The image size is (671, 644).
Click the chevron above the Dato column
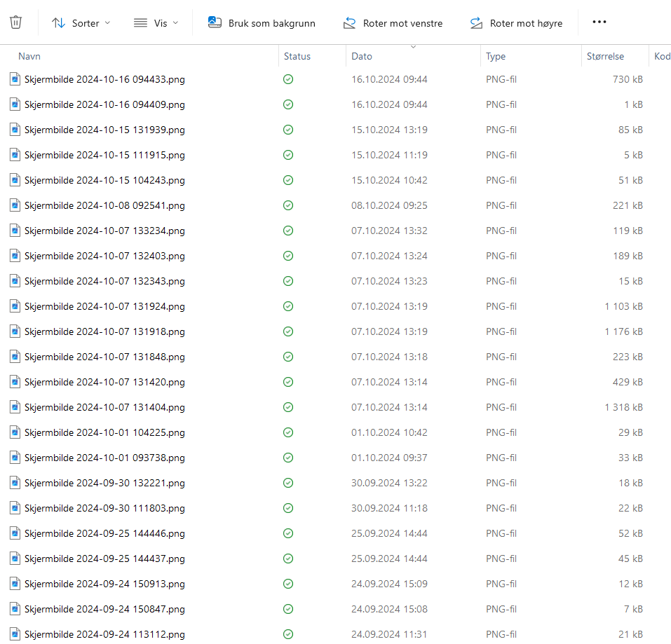413,47
